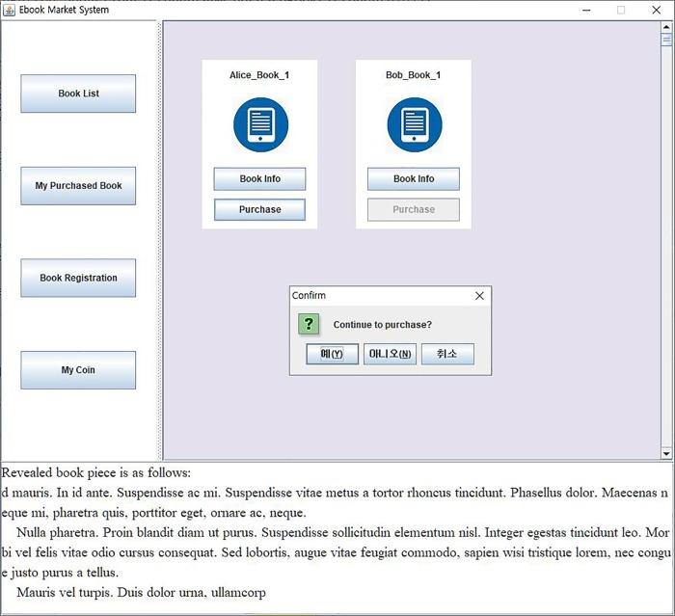The width and height of the screenshot is (675, 616).
Task: Minimize the Ebook Market System window
Action: (x=585, y=10)
